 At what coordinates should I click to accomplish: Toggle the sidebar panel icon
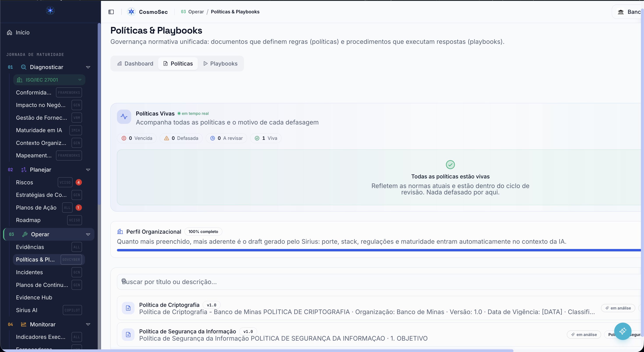(x=111, y=12)
